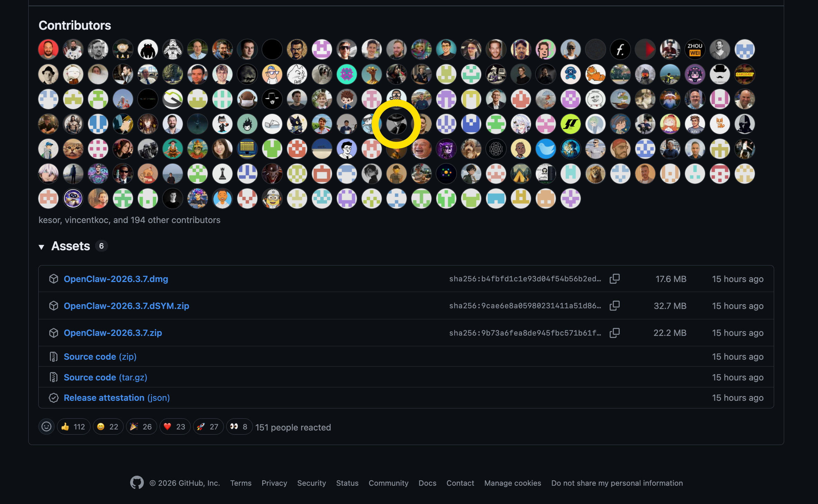
Task: Open the Docs footer link
Action: (x=427, y=483)
